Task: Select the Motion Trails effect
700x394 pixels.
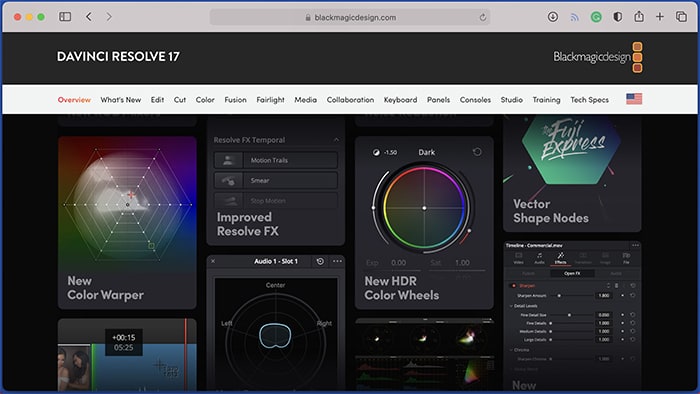Action: pyautogui.click(x=275, y=160)
